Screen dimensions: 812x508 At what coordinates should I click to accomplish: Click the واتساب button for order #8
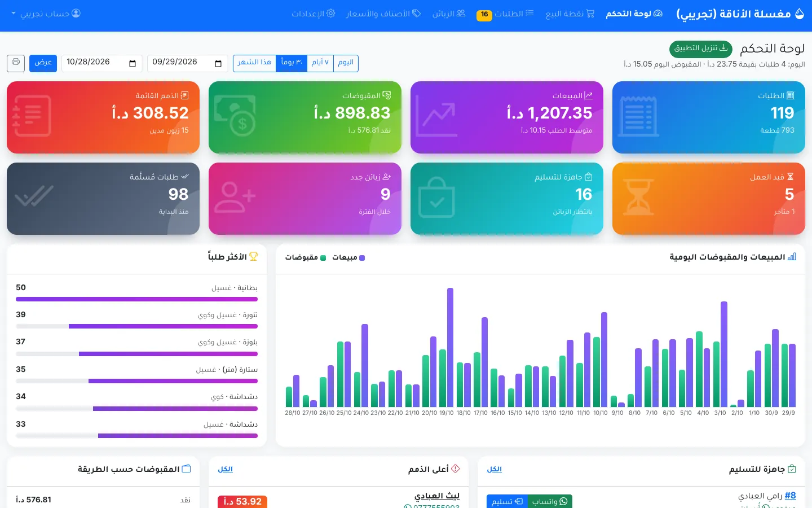tap(550, 501)
